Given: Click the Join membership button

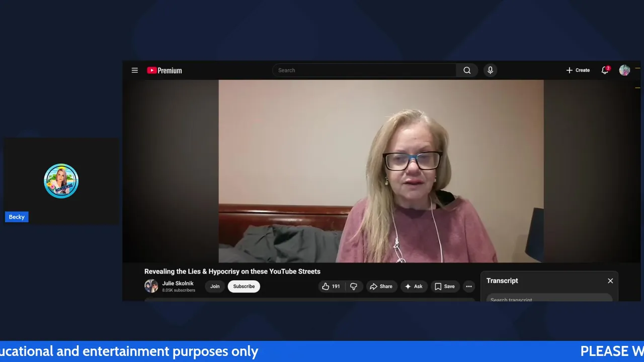Looking at the screenshot, I should 215,287.
